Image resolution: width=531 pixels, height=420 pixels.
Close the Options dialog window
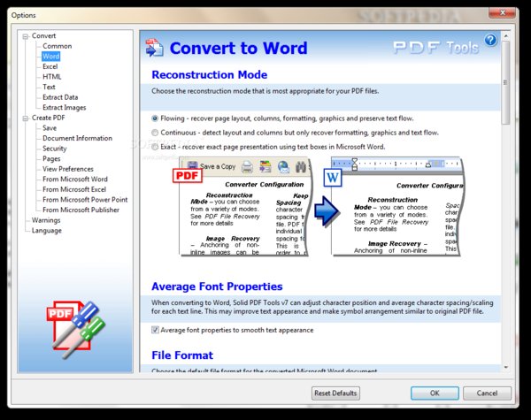coord(502,13)
